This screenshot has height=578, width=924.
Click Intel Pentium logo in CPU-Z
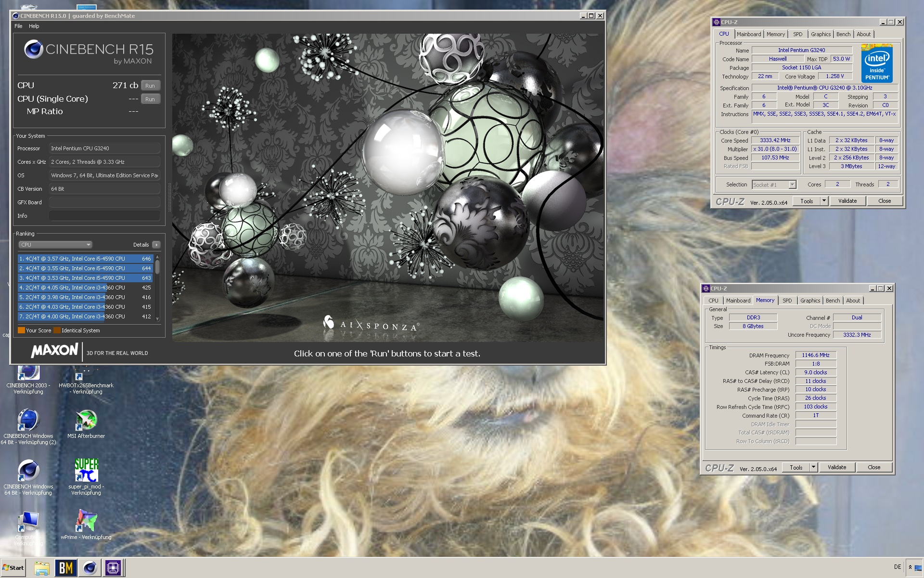(x=877, y=63)
